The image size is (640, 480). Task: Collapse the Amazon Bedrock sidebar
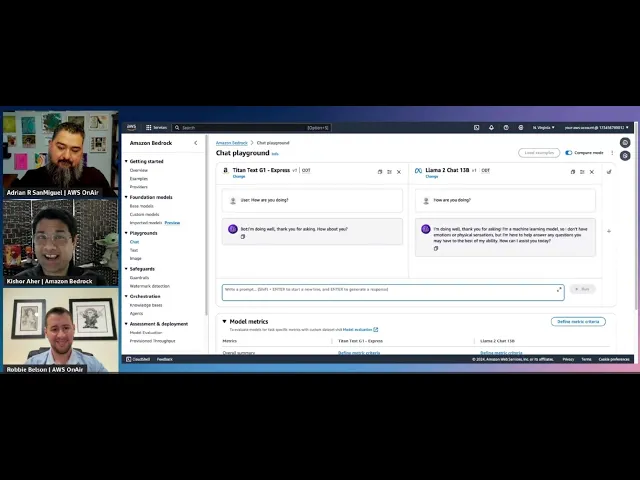click(x=196, y=143)
